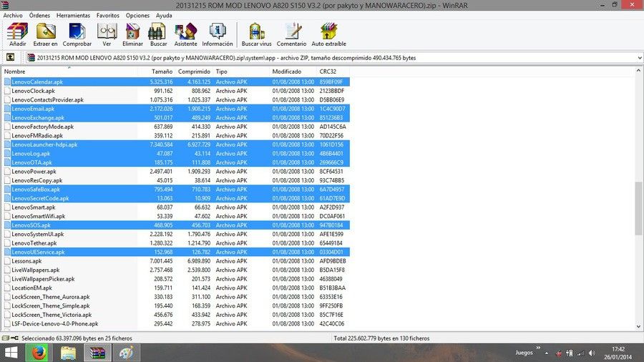Image resolution: width=644 pixels, height=362 pixels.
Task: Select LenovoSystemUI.apk row
Action: [177, 234]
